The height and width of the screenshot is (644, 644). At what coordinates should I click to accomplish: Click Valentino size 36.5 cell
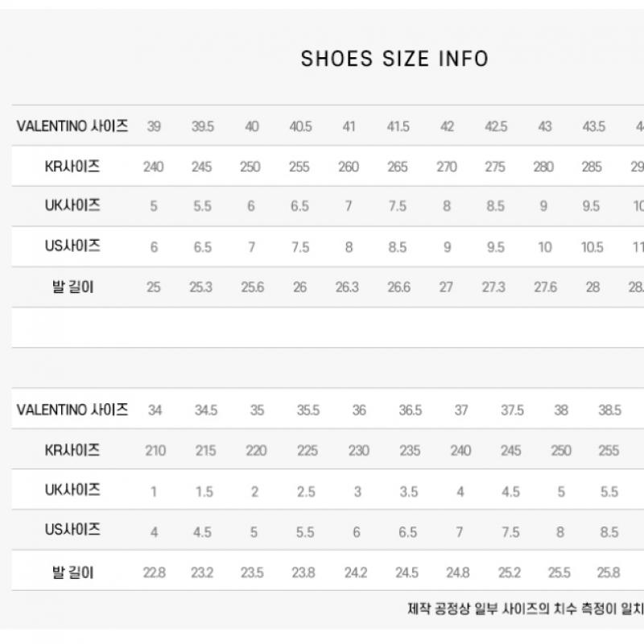coord(410,410)
